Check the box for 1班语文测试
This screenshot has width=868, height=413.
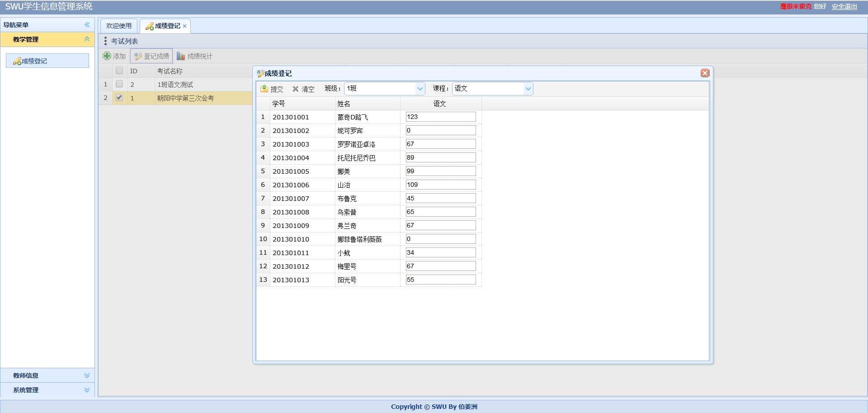click(119, 84)
